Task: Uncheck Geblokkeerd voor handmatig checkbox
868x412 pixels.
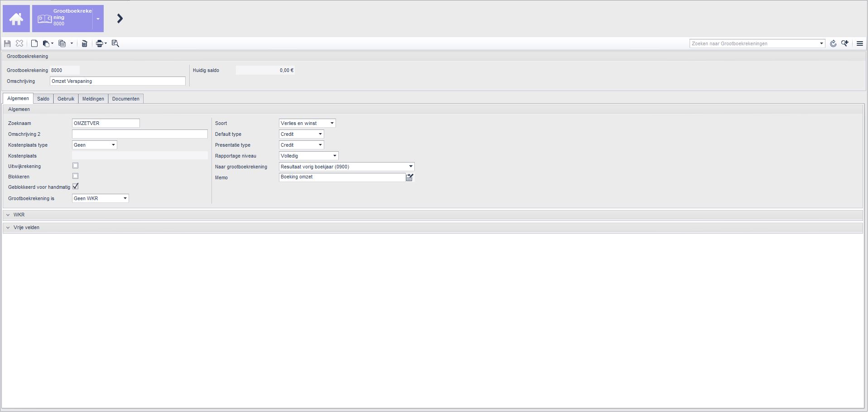Action: point(76,187)
